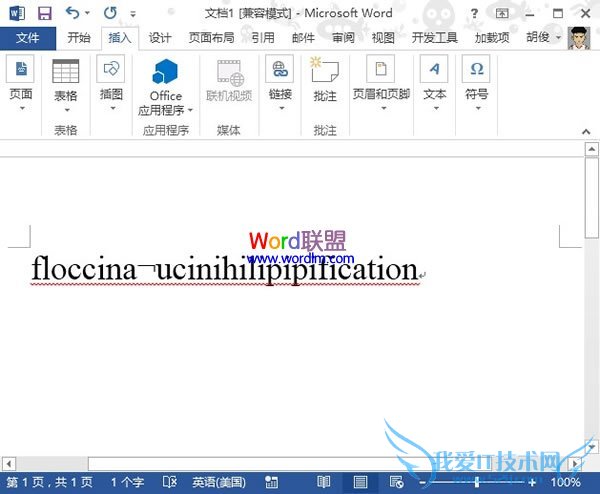This screenshot has height=494, width=600.
Task: Click the 第 1 页，共 1 页 page indicator
Action: pos(50,482)
